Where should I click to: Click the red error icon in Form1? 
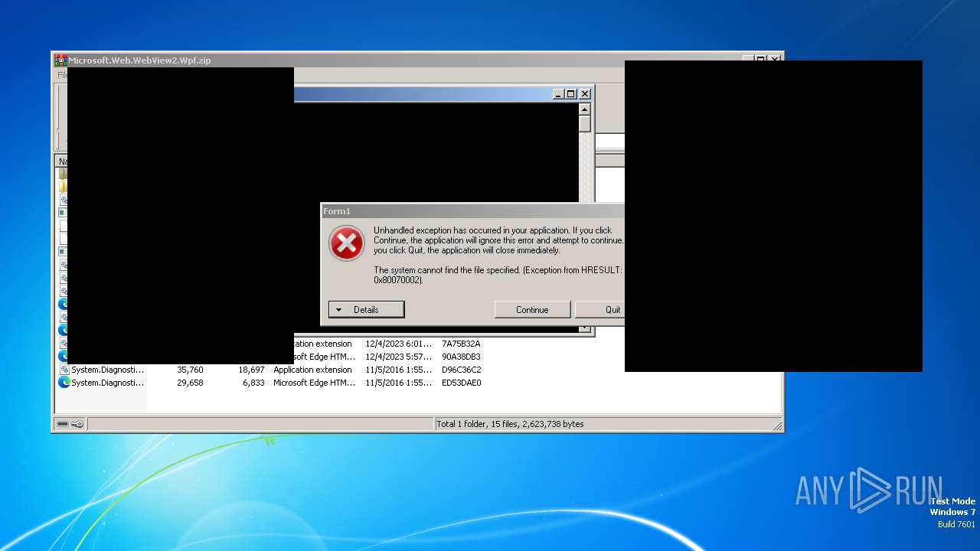(347, 244)
